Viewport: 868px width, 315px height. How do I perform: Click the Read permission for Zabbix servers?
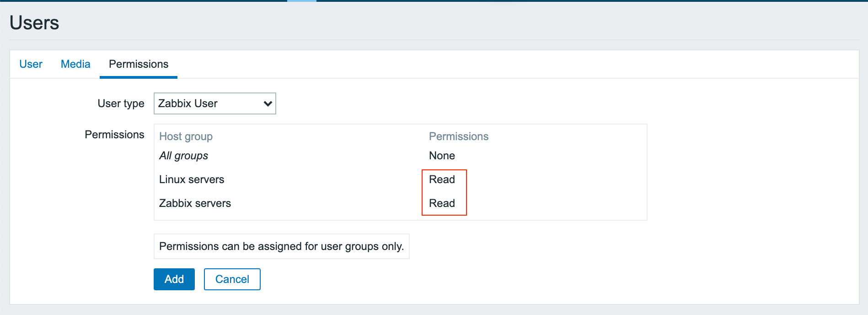[x=442, y=203]
